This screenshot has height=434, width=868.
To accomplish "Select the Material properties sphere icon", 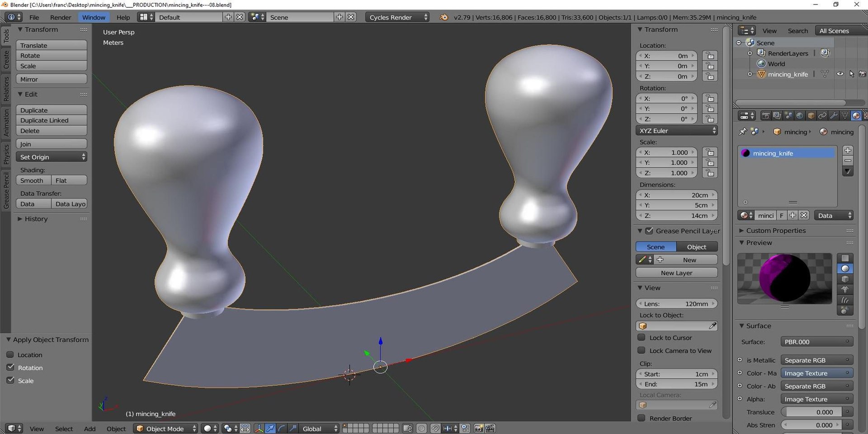I will [856, 116].
